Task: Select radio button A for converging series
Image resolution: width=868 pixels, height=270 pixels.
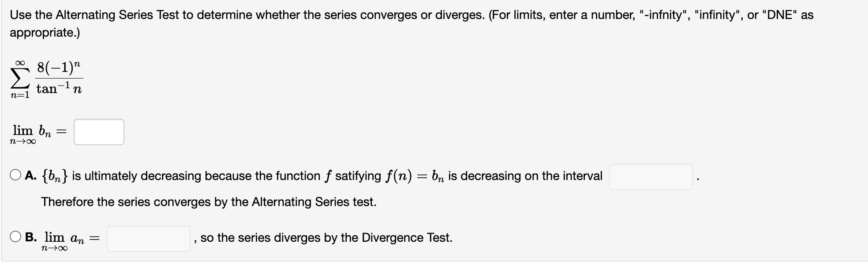Action: click(x=16, y=176)
